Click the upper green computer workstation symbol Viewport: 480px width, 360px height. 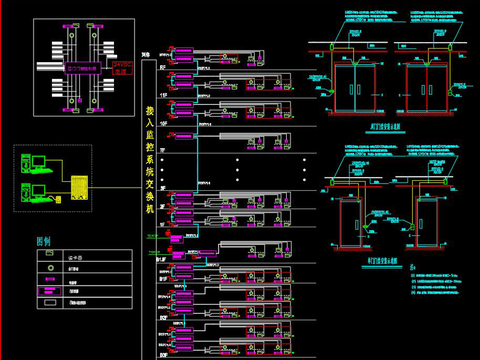tap(37, 164)
